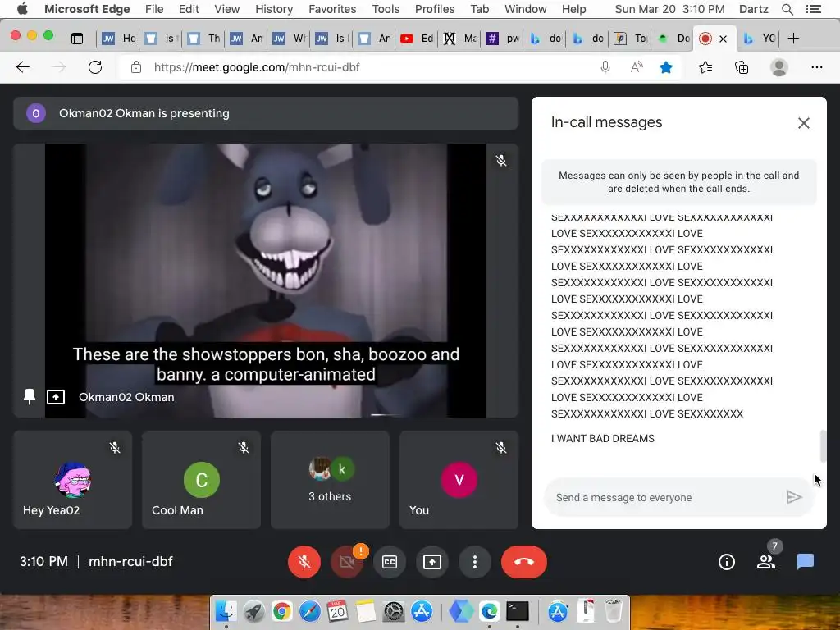The image size is (840, 630).
Task: Open the 3 others tile
Action: [x=330, y=479]
